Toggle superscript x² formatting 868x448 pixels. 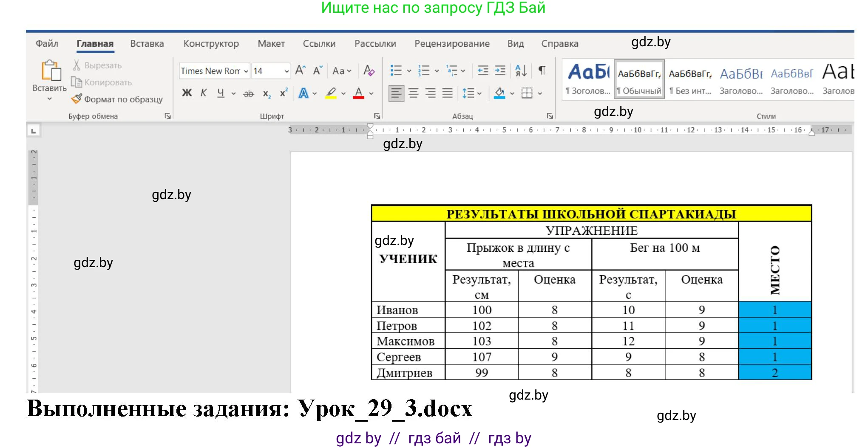point(284,93)
